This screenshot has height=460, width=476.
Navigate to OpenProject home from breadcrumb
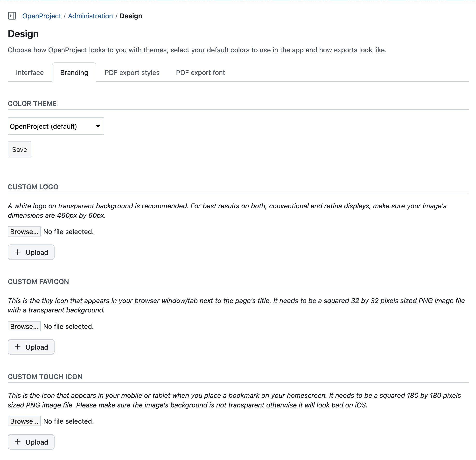(x=42, y=16)
